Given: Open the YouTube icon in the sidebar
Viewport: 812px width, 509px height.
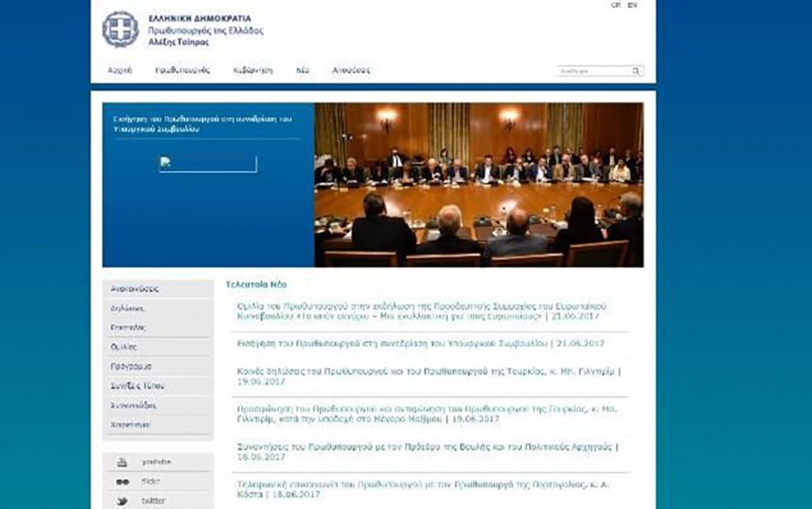Looking at the screenshot, I should tap(123, 462).
